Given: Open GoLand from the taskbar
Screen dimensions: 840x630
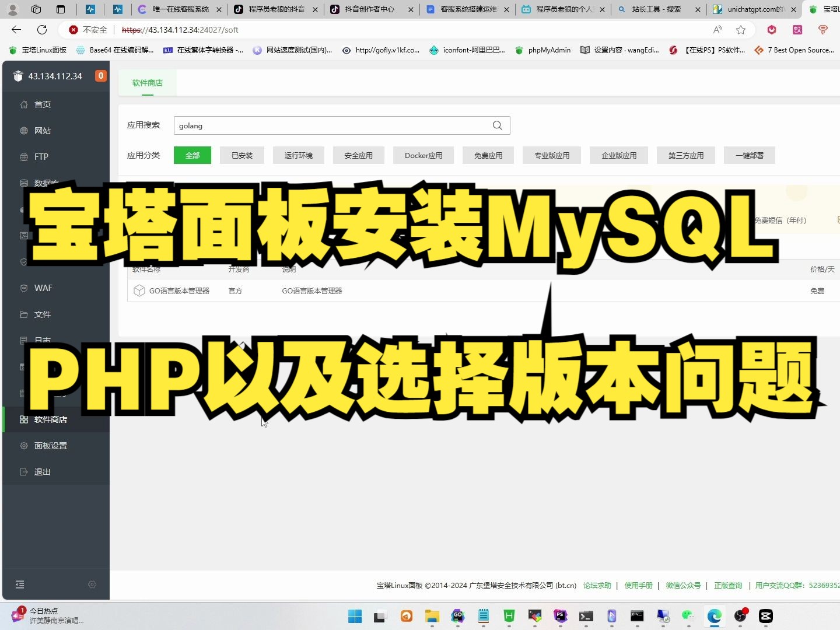Looking at the screenshot, I should tap(458, 616).
